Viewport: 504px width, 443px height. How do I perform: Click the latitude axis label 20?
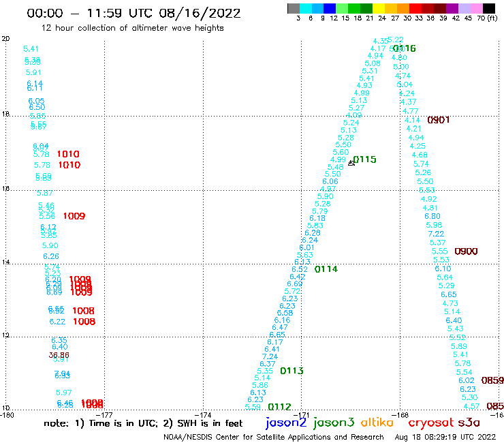(5, 39)
